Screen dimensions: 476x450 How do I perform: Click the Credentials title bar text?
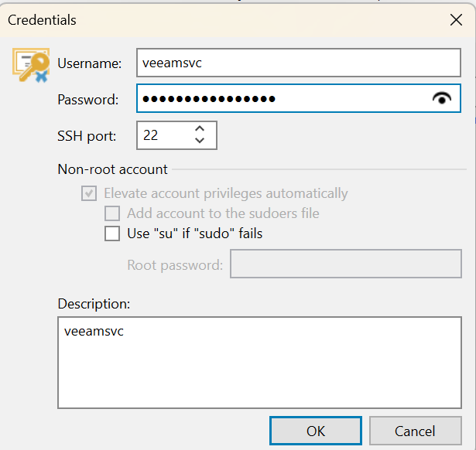[x=42, y=20]
